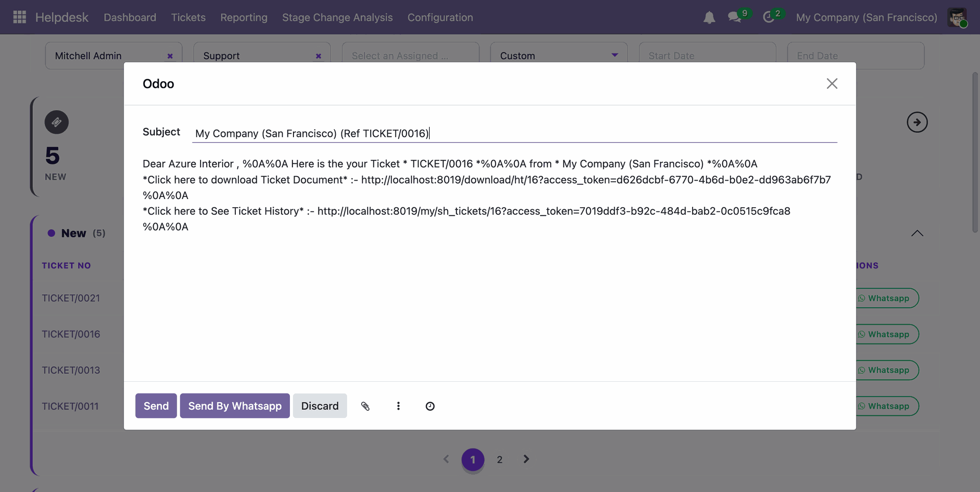The height and width of the screenshot is (492, 980).
Task: Open the Reporting menu
Action: click(x=244, y=17)
